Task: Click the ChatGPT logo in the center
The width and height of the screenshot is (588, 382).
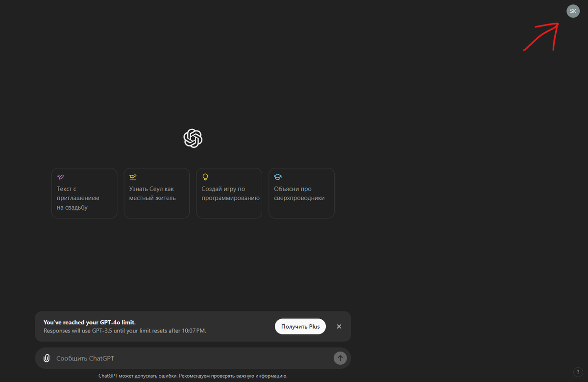Action: (193, 138)
